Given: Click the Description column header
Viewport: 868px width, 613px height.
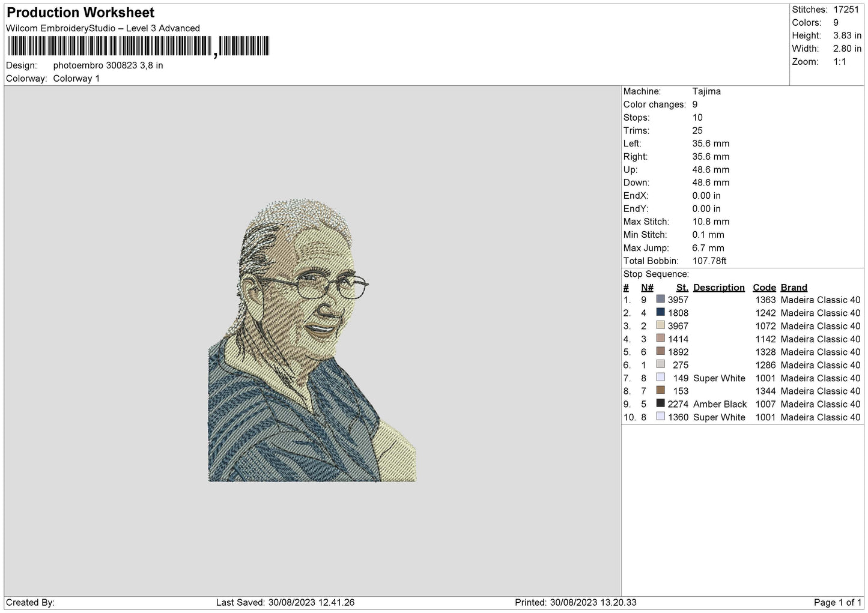Looking at the screenshot, I should pos(719,288).
